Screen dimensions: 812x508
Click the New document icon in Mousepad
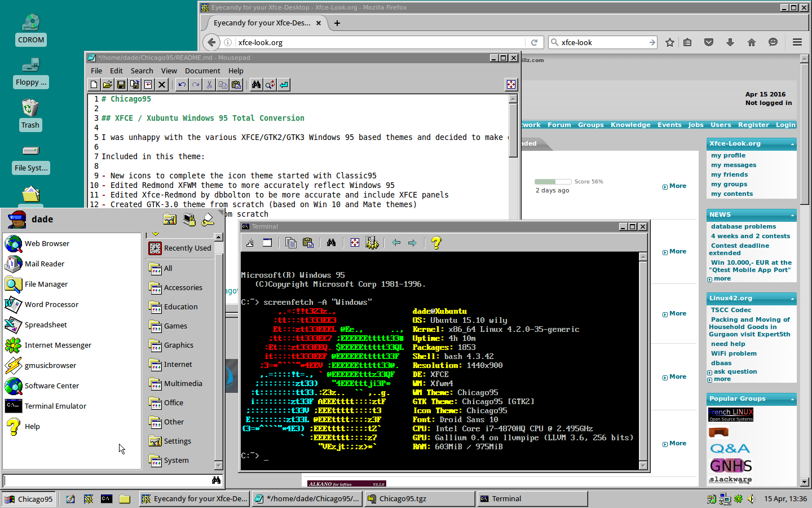(x=94, y=85)
